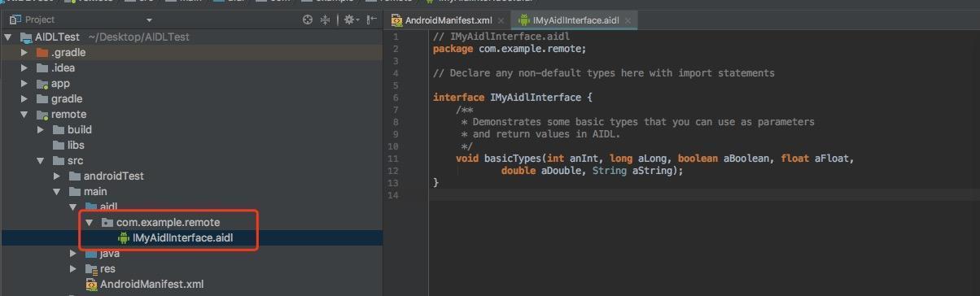Click line number 14 in the gutter
The image size is (980, 296).
[x=393, y=195]
